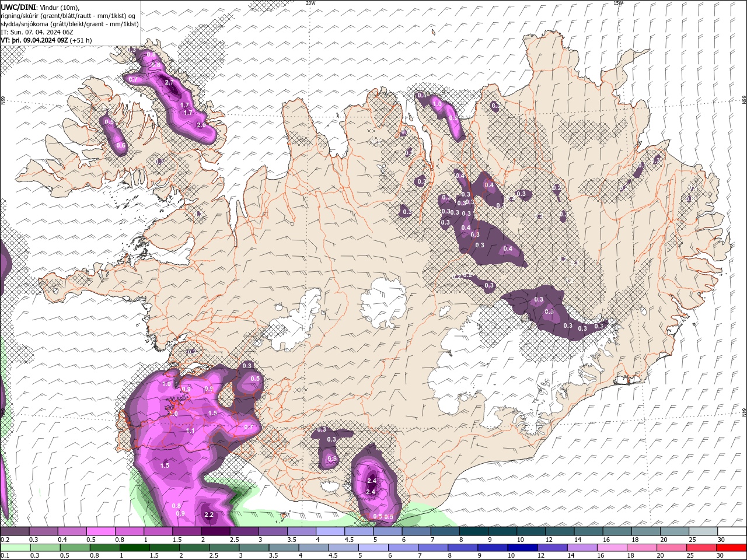Viewport: 747px width, 560px height.
Task: Click the '1.1' snowfall value on the map
Action: click(190, 430)
